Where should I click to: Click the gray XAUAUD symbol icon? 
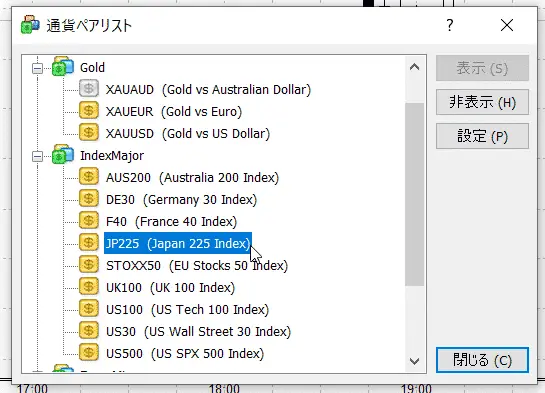point(89,89)
